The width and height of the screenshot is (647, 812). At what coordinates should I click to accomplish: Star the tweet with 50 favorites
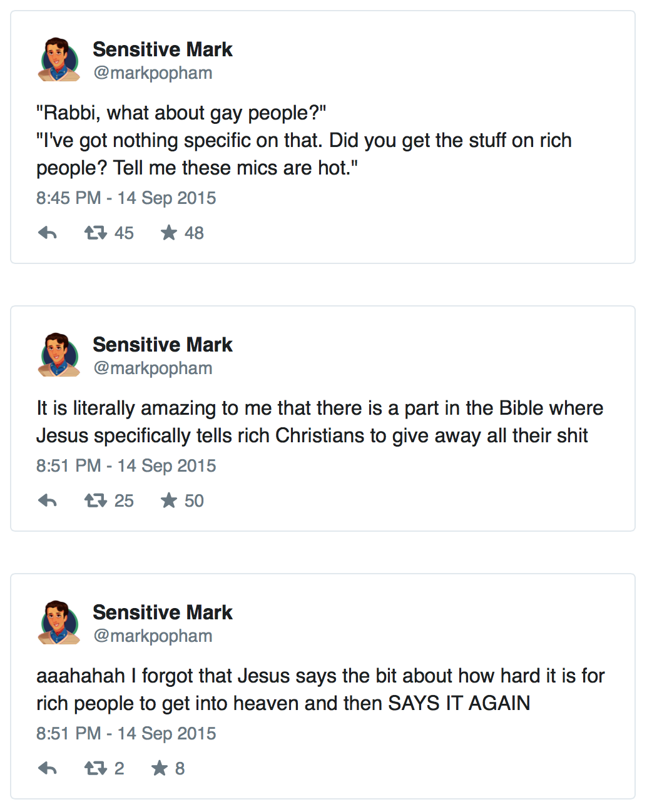click(x=169, y=501)
